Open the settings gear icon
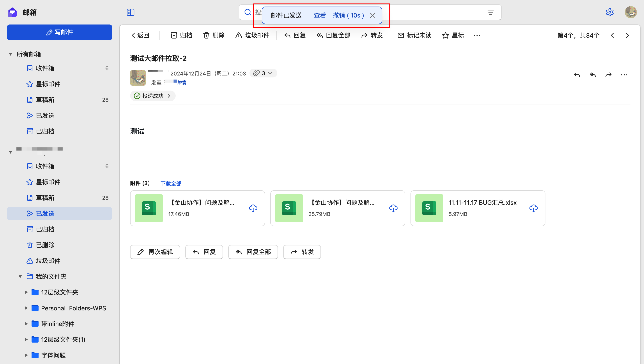 click(x=609, y=12)
